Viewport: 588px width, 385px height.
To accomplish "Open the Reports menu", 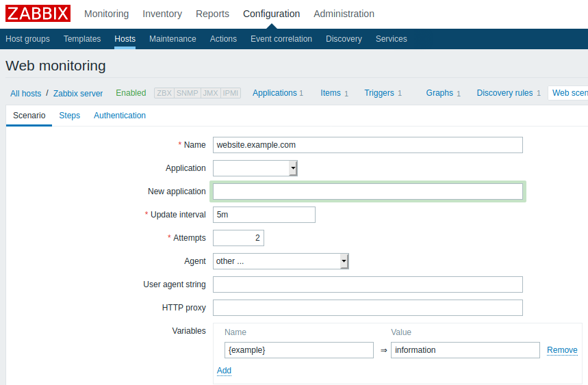I will tap(212, 14).
